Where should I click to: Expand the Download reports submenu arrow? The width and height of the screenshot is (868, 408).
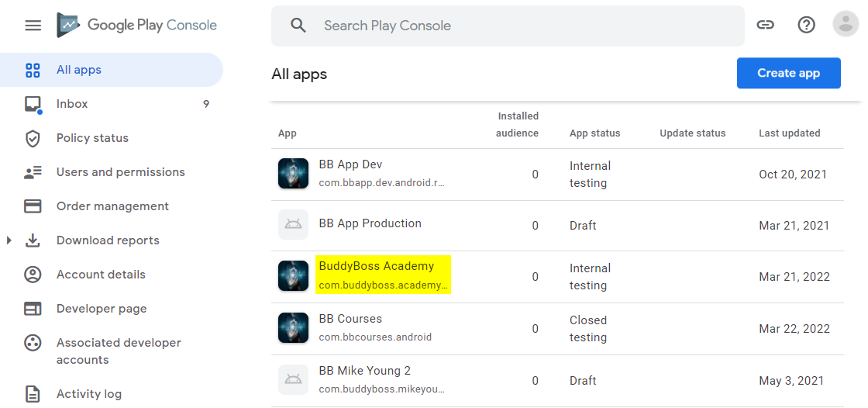(9, 240)
